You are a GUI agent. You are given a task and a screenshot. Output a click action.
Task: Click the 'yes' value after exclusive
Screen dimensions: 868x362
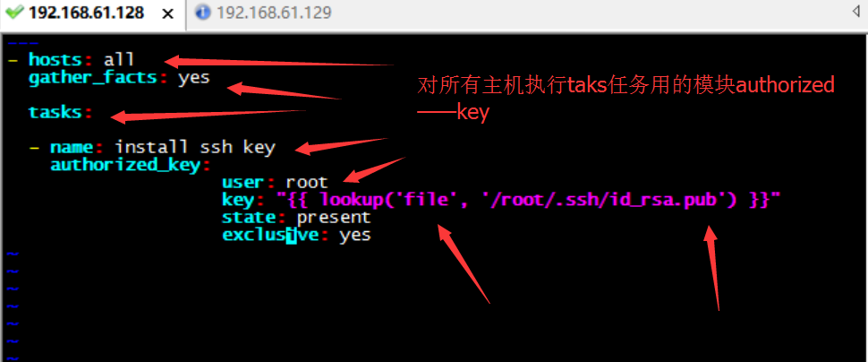point(355,236)
